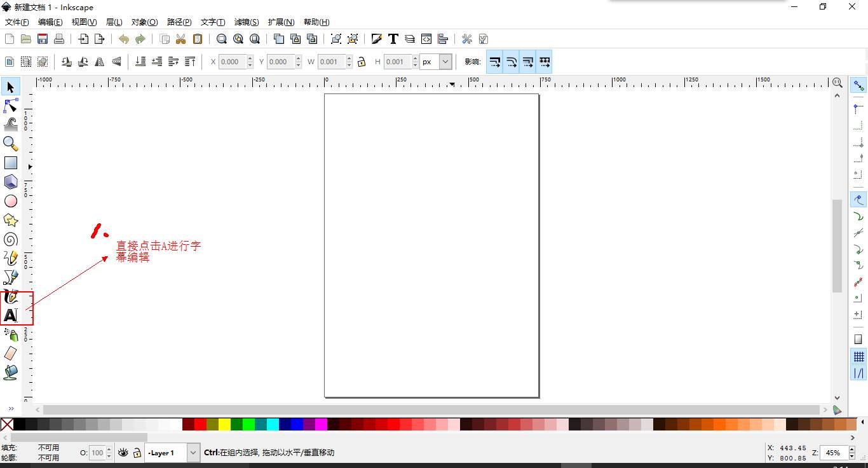Image resolution: width=868 pixels, height=468 pixels.
Task: Select the Calligraphy tool
Action: tap(11, 296)
